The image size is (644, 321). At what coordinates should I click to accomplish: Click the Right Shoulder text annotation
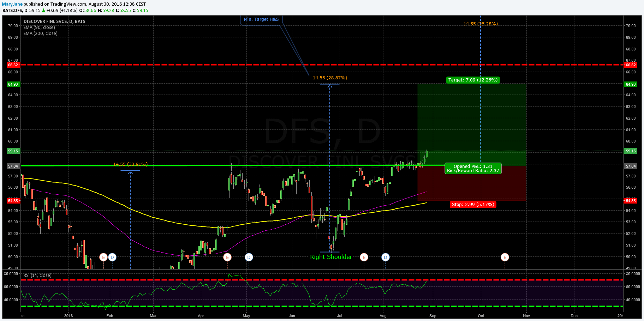pos(331,257)
